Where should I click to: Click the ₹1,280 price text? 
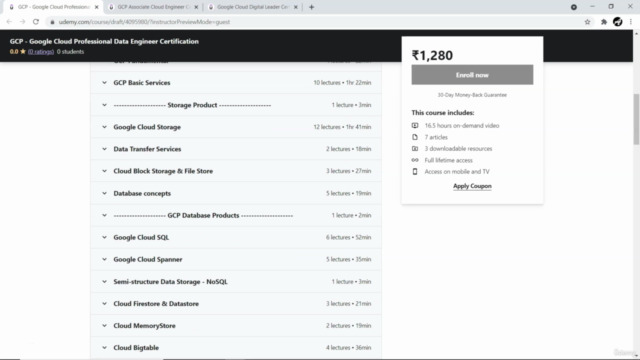432,55
